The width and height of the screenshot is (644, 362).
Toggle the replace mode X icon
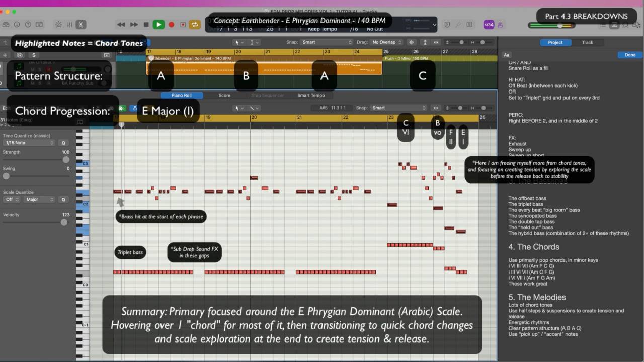point(447,24)
